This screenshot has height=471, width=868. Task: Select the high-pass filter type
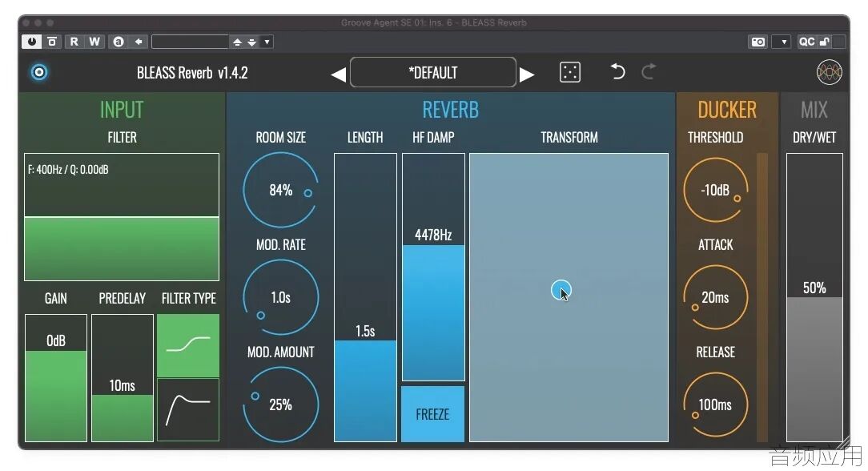coord(188,410)
